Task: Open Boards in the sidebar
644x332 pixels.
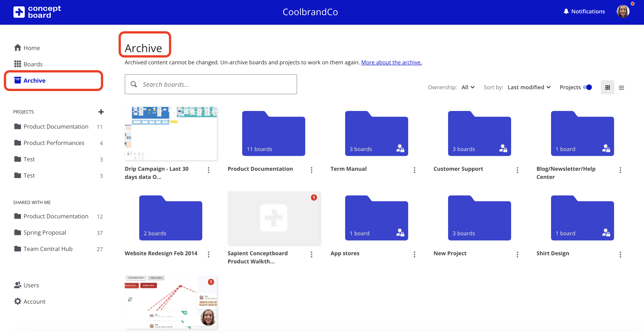Action: tap(33, 64)
